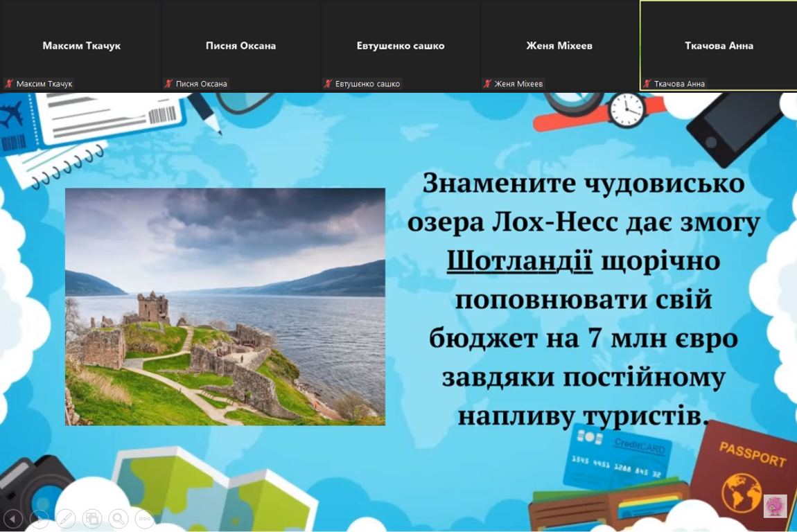Click the text 'бюджет на 7 млн євро'
The width and height of the screenshot is (797, 532).
coord(584,339)
